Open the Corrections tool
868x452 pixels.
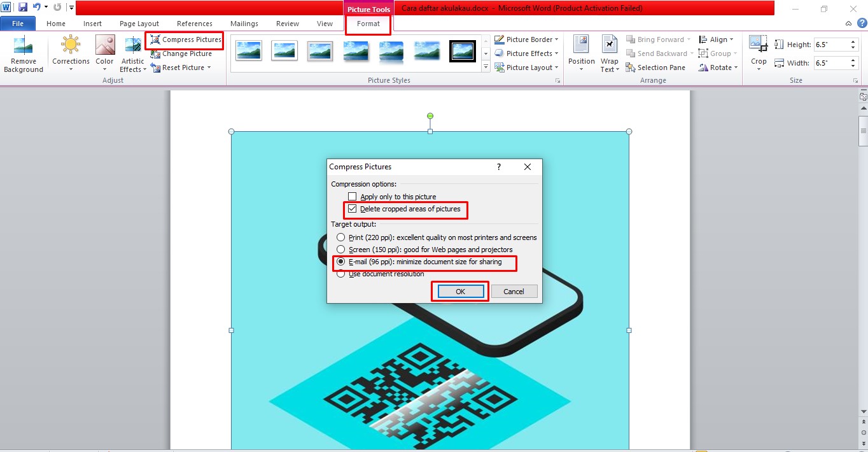click(x=71, y=53)
